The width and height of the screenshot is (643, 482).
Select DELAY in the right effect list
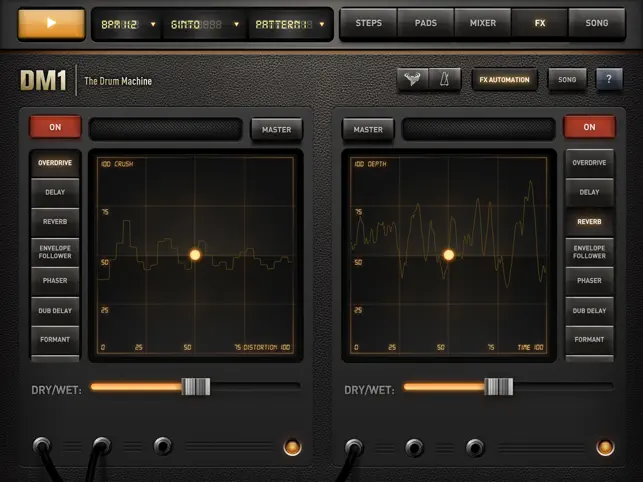[x=589, y=192]
